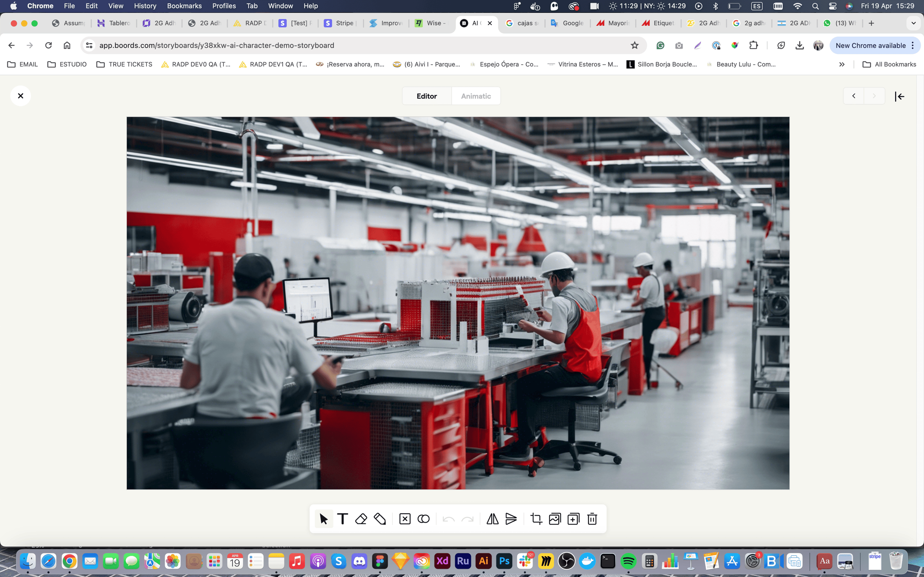Close the editor with X button
Image resolution: width=924 pixels, height=577 pixels.
[20, 96]
